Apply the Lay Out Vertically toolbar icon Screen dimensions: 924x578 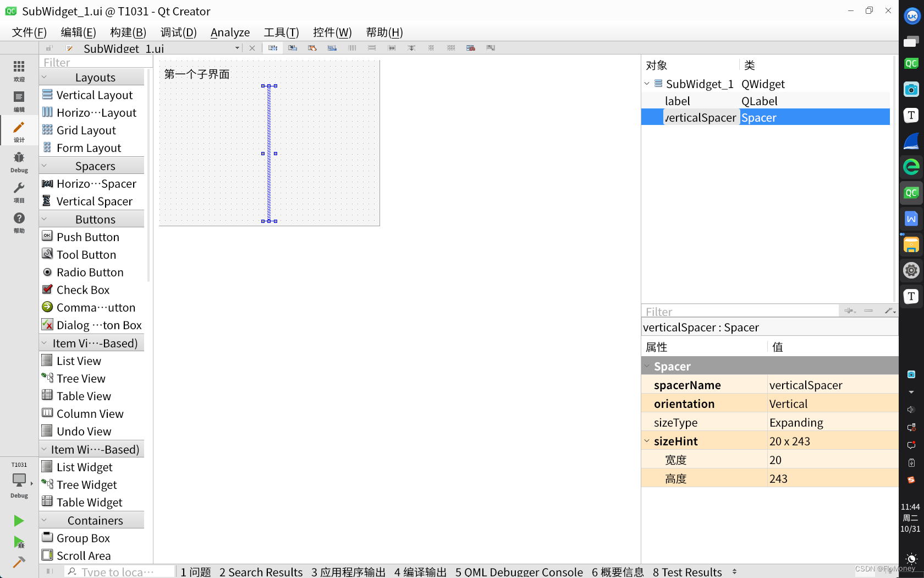pos(372,48)
